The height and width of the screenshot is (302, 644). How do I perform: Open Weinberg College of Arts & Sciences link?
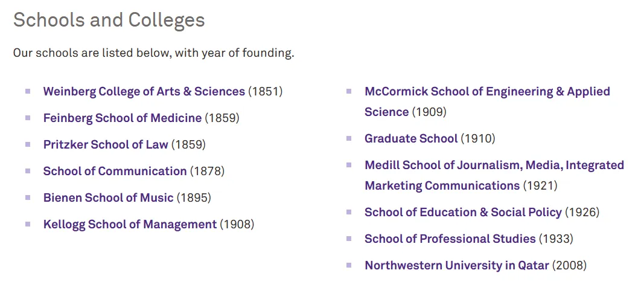tap(144, 92)
